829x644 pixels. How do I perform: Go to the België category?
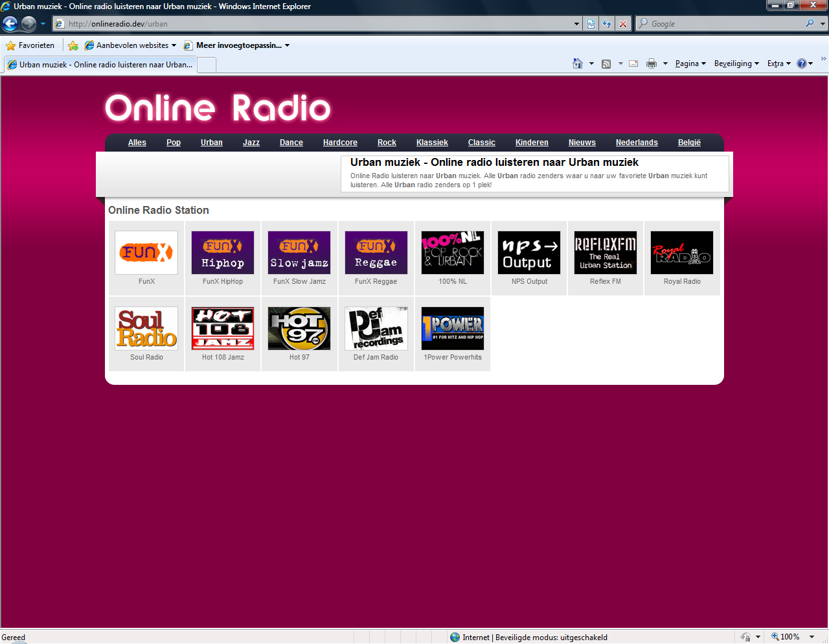pos(689,143)
